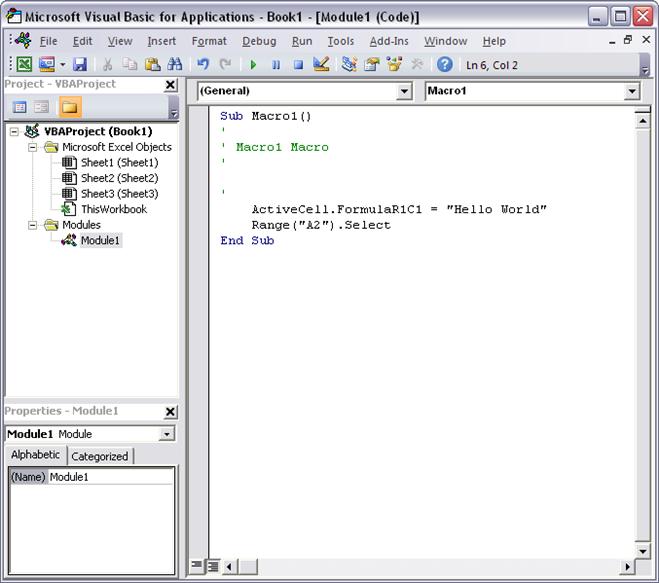Click the horizontal scroll right arrow
Image resolution: width=659 pixels, height=583 pixels.
pyautogui.click(x=627, y=567)
